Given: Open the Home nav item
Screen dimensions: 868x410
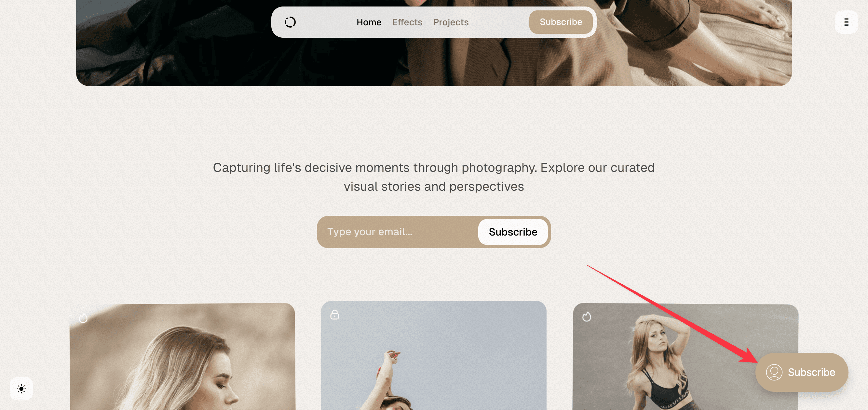Looking at the screenshot, I should coord(369,22).
